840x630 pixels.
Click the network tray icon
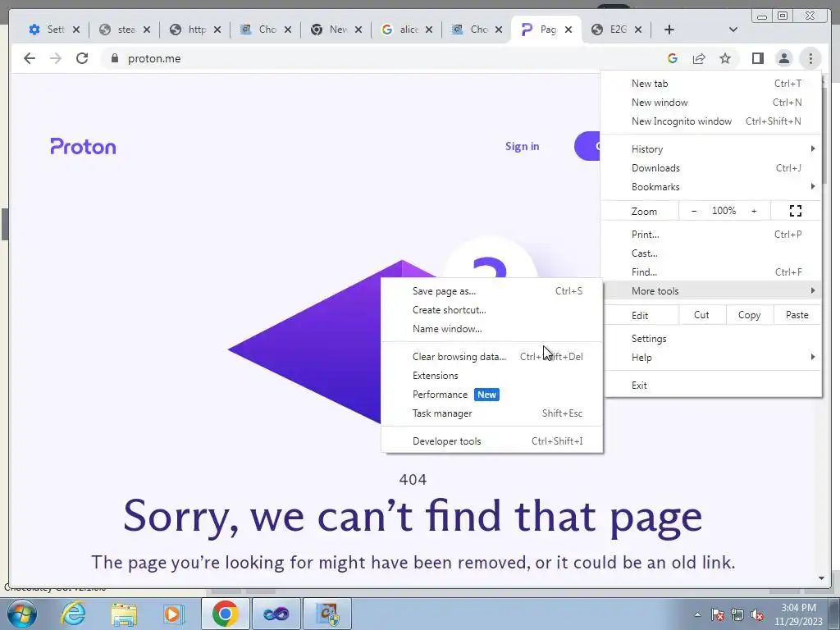[737, 614]
